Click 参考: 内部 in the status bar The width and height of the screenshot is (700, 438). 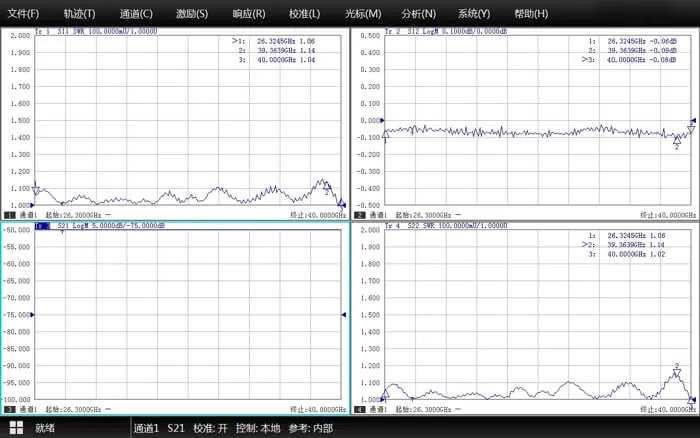click(311, 428)
